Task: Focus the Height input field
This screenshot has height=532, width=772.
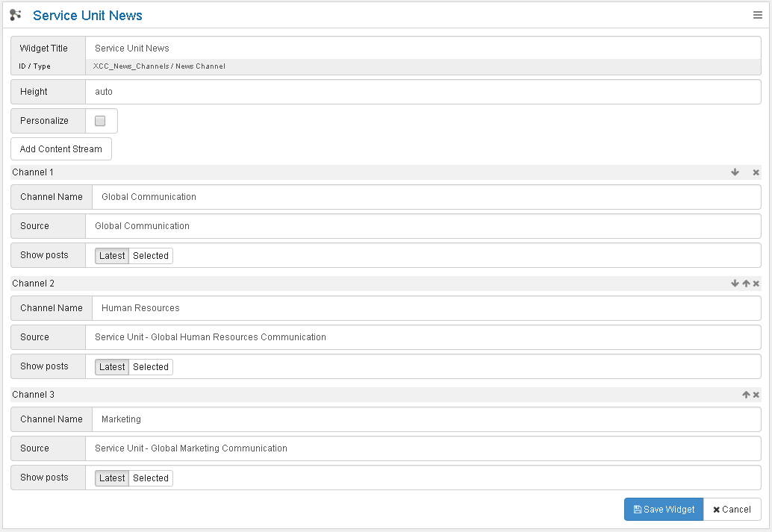Action: (x=422, y=92)
